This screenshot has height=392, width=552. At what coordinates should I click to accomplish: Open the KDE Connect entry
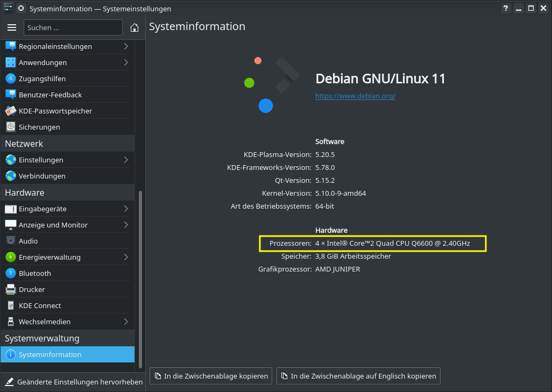68,306
